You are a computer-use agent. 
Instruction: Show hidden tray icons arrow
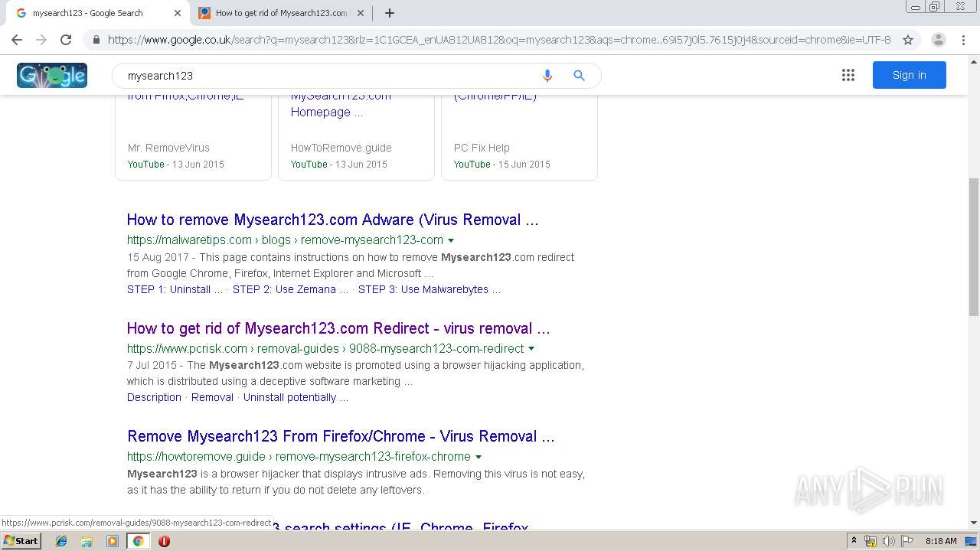(854, 541)
